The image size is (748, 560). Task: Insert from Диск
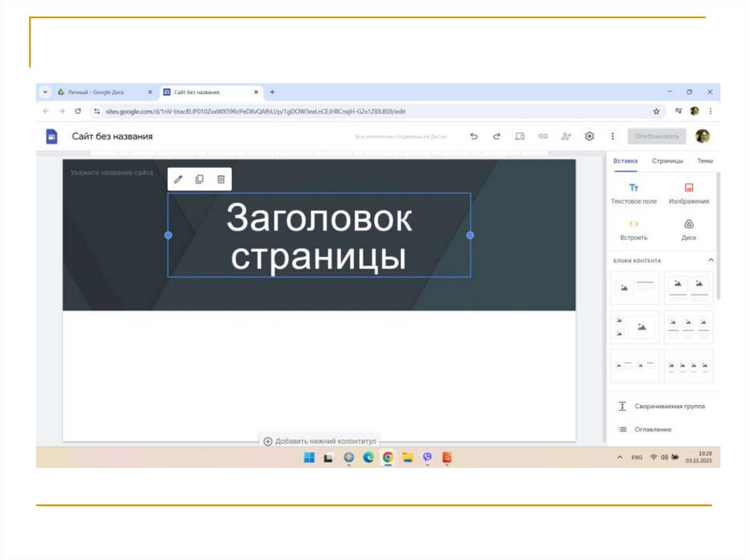coord(689,230)
